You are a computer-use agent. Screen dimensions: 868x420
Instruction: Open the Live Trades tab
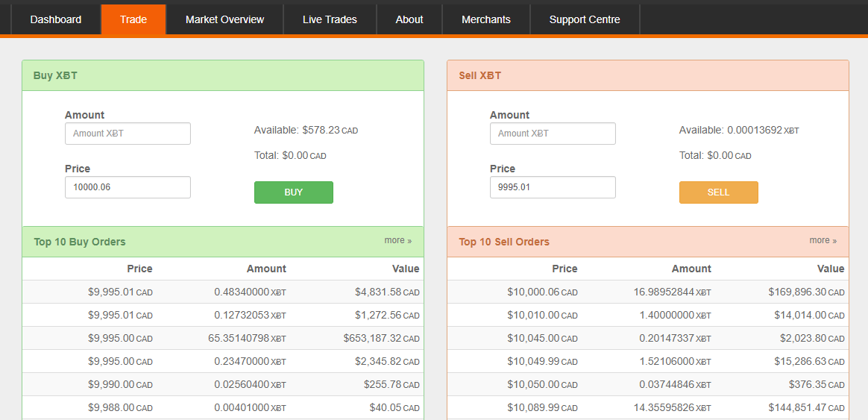(330, 19)
